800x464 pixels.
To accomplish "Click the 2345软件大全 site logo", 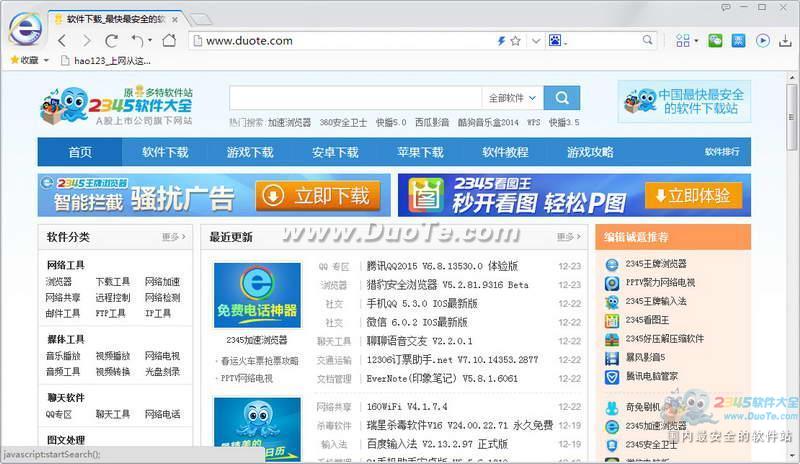I will (117, 106).
